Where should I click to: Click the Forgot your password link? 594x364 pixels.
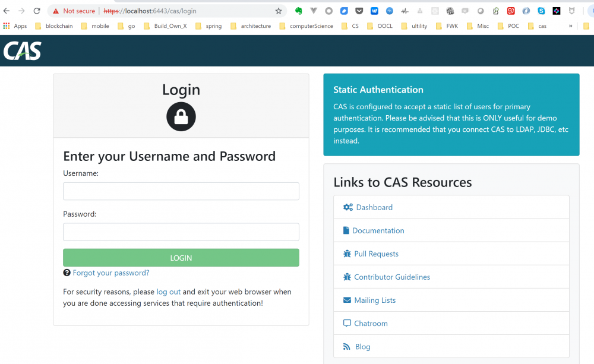coord(111,273)
